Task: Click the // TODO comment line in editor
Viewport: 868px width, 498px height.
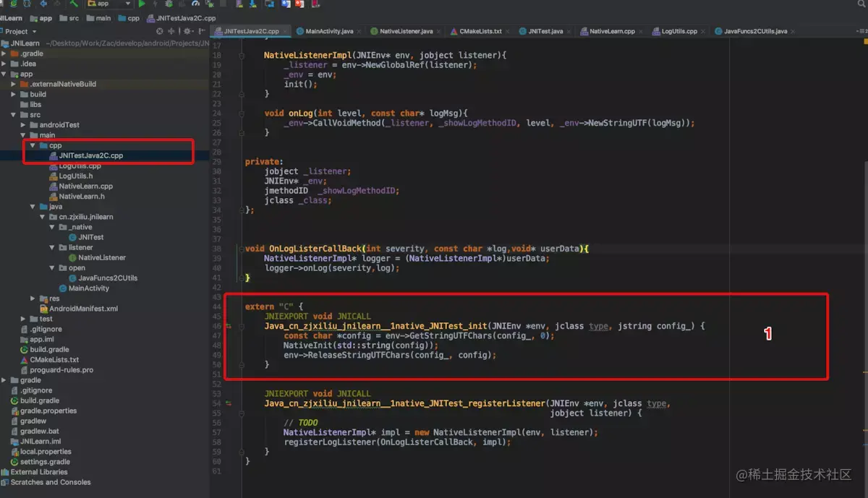Action: (301, 423)
